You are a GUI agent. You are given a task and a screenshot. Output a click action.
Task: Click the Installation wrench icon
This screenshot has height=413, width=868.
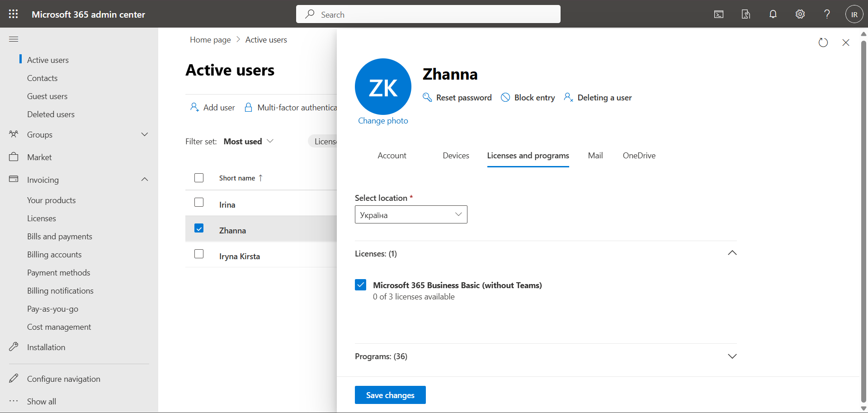(x=14, y=347)
